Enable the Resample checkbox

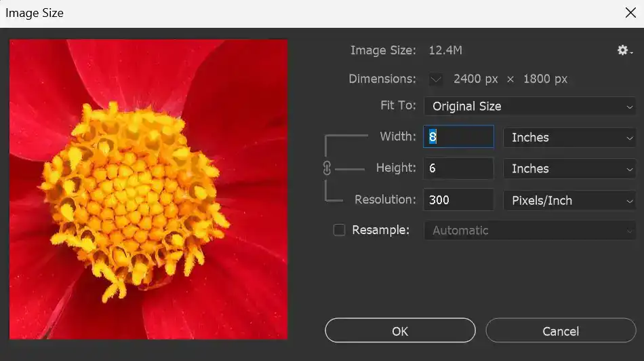[x=339, y=230]
